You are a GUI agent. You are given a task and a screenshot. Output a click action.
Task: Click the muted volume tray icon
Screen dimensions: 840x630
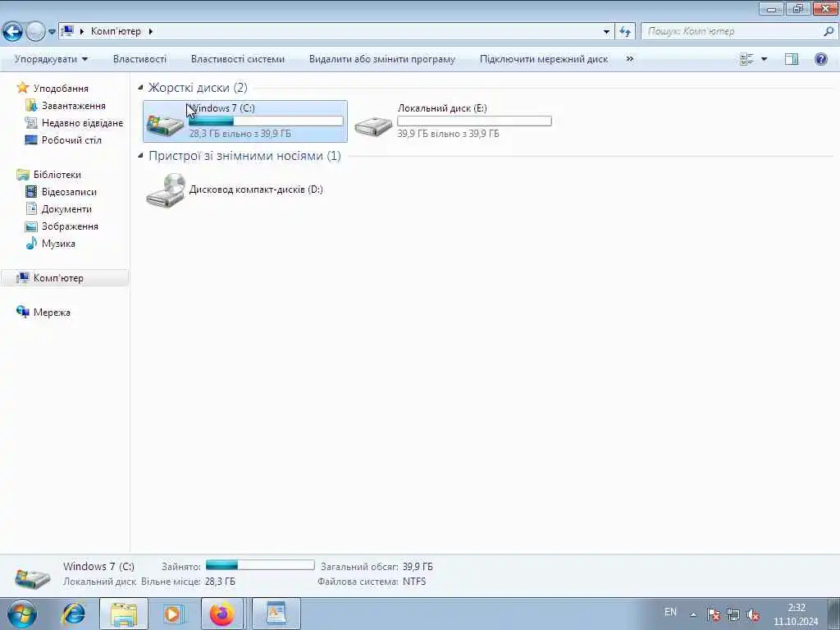pyautogui.click(x=753, y=615)
